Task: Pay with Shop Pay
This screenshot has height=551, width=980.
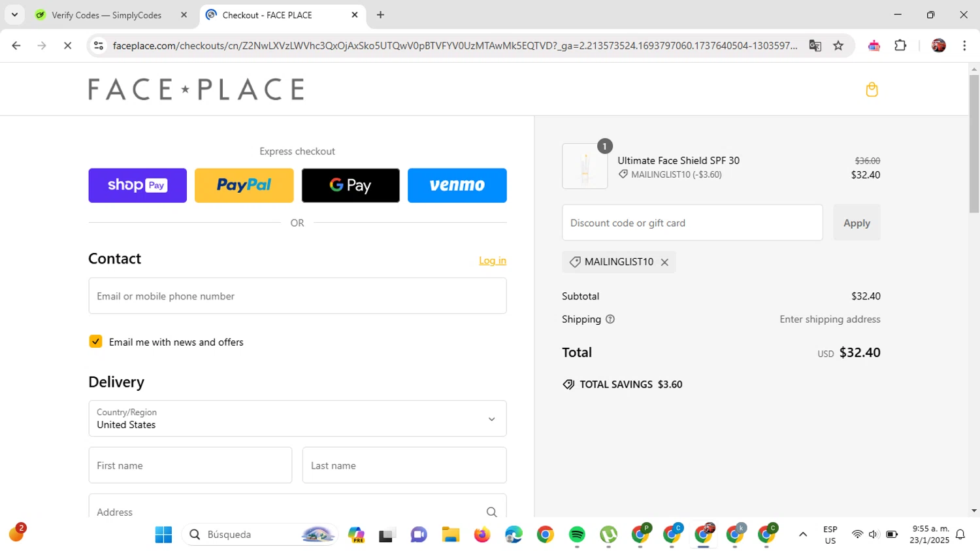Action: 137,186
